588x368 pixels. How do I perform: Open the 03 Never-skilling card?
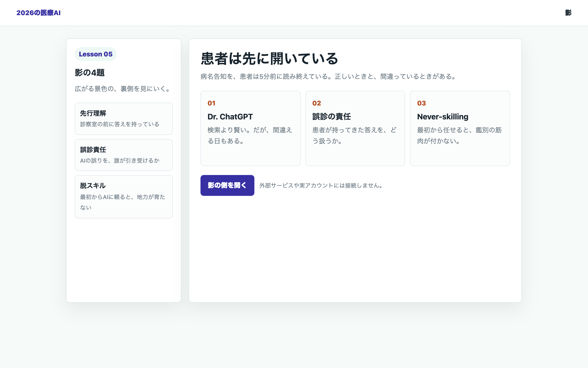tap(460, 129)
